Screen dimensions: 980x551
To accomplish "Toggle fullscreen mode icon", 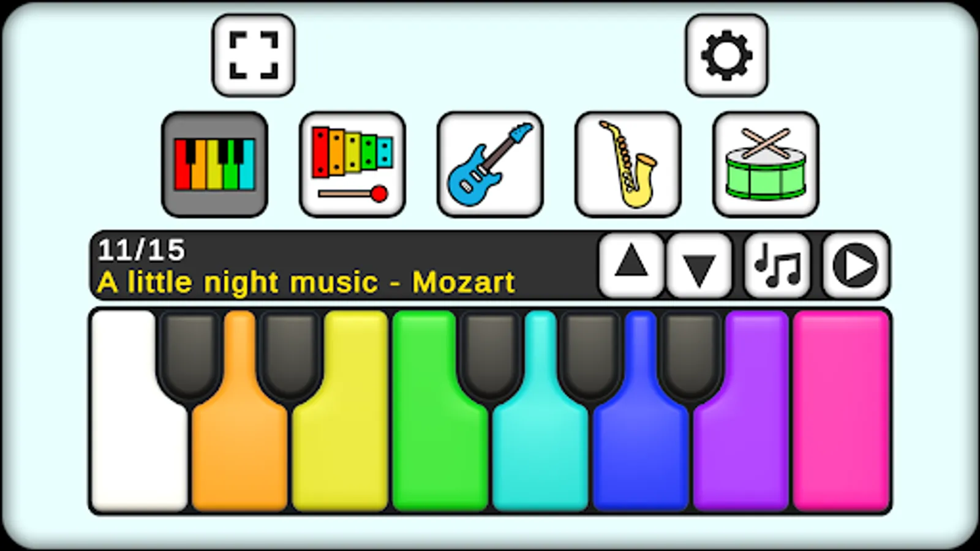I will pyautogui.click(x=254, y=55).
